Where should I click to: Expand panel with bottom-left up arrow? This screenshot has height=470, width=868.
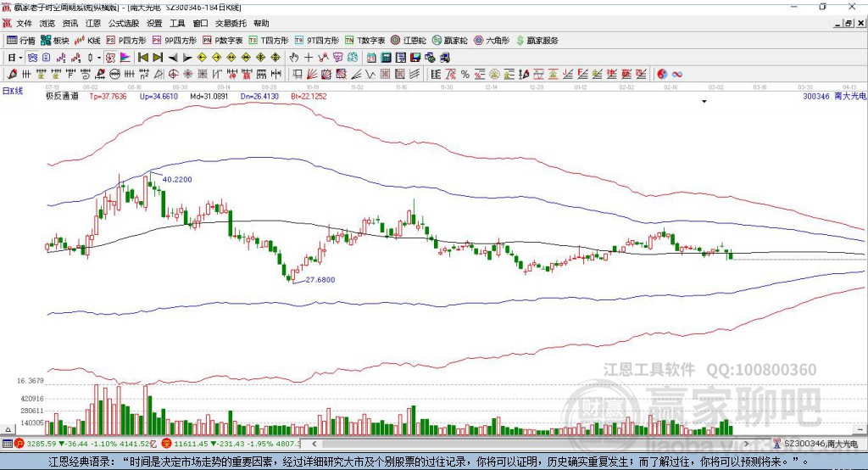(8, 429)
